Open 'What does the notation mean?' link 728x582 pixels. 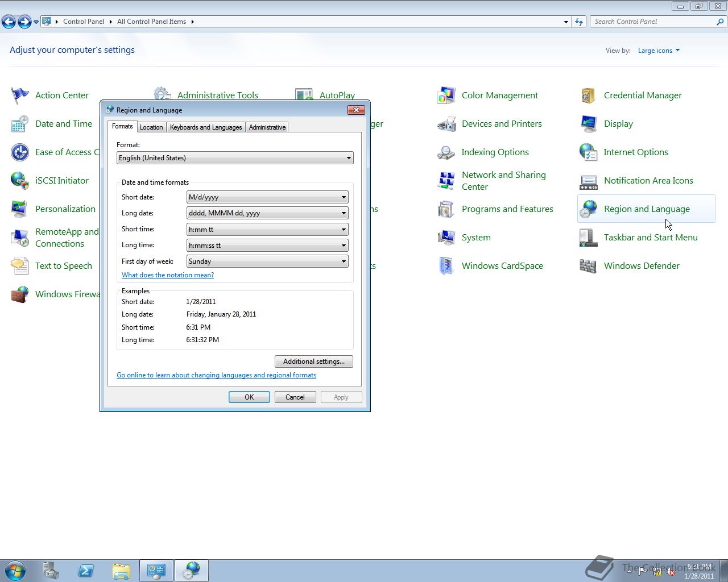[168, 275]
